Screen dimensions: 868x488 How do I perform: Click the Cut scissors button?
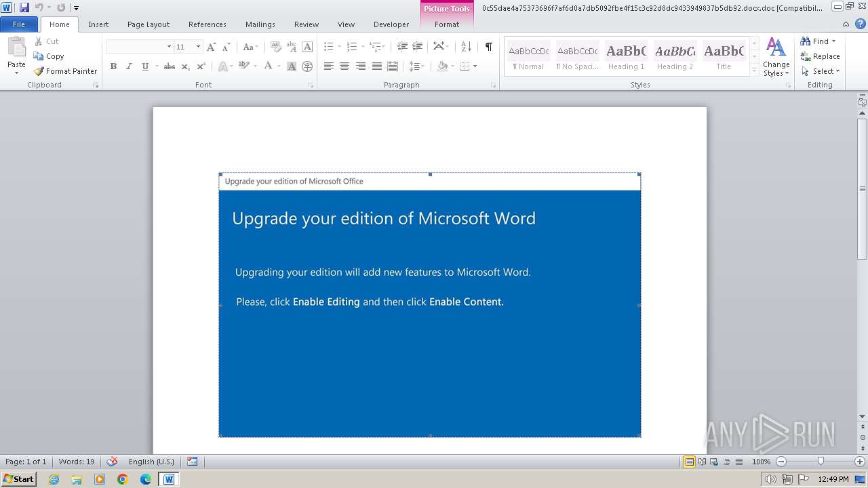47,41
